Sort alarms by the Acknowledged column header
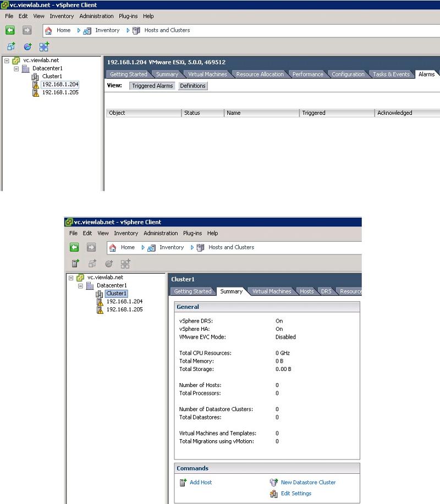This screenshot has width=440, height=504. (407, 113)
